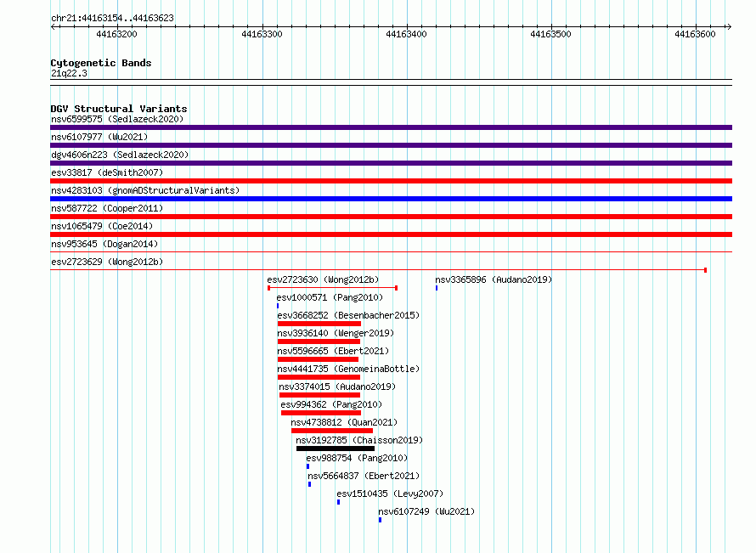Screen dimensions: 756x553
Task: Select the blue esv988754 Pang2010 marker
Action: (307, 466)
